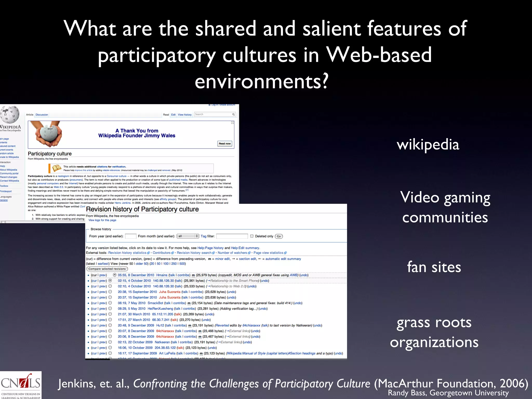Open the View history tab
This screenshot has width=532, height=399.
(x=185, y=115)
